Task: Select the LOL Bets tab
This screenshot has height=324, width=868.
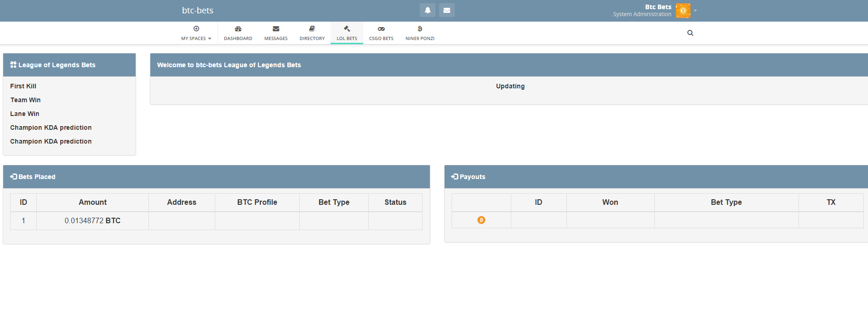Action: [347, 33]
